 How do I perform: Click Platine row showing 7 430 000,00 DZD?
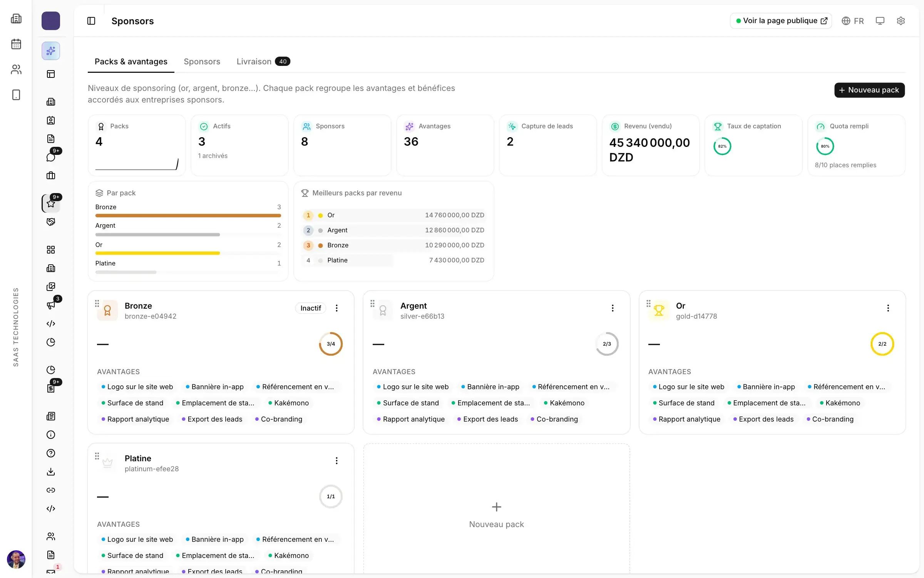pyautogui.click(x=393, y=260)
